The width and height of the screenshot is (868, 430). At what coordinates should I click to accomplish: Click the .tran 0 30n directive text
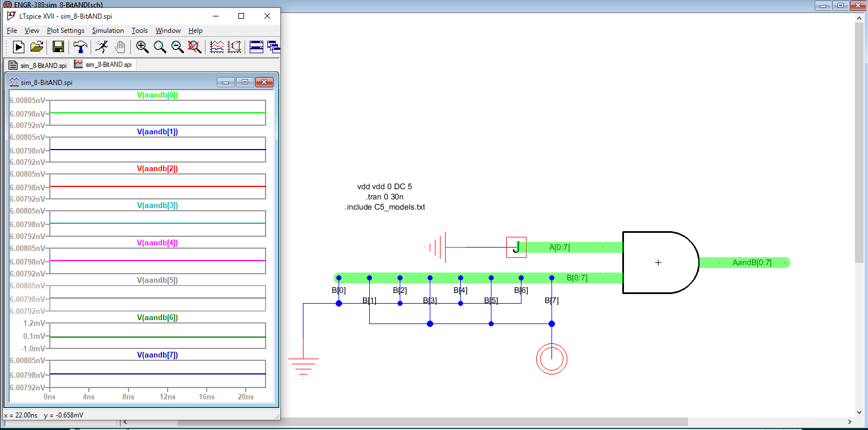point(385,197)
